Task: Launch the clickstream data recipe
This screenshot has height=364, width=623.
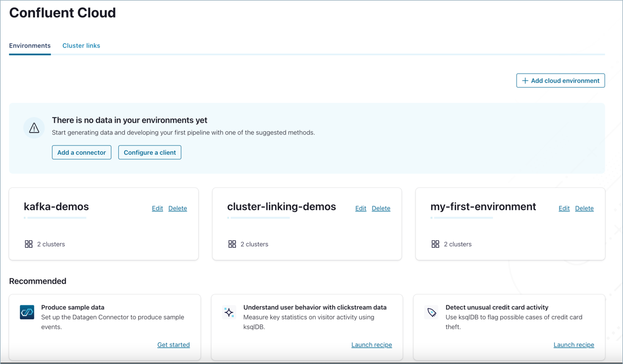Action: (x=371, y=344)
